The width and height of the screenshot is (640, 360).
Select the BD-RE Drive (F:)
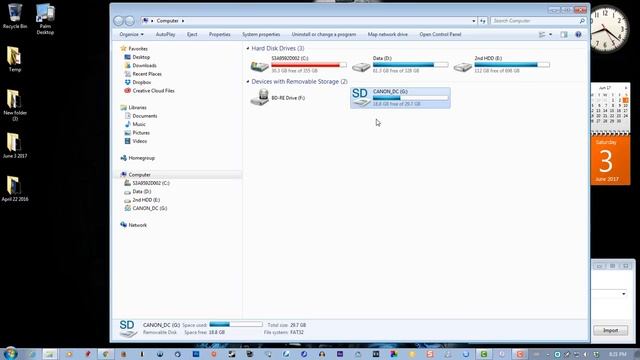click(x=299, y=98)
